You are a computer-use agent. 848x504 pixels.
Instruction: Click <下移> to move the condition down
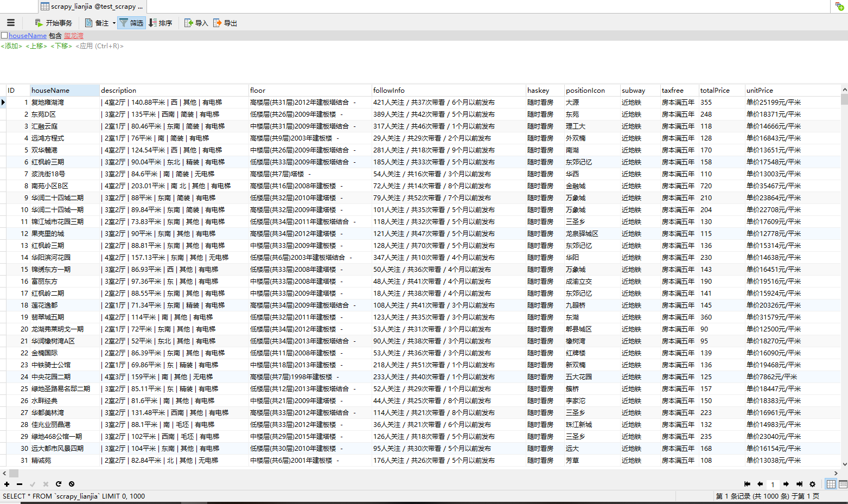tap(61, 46)
